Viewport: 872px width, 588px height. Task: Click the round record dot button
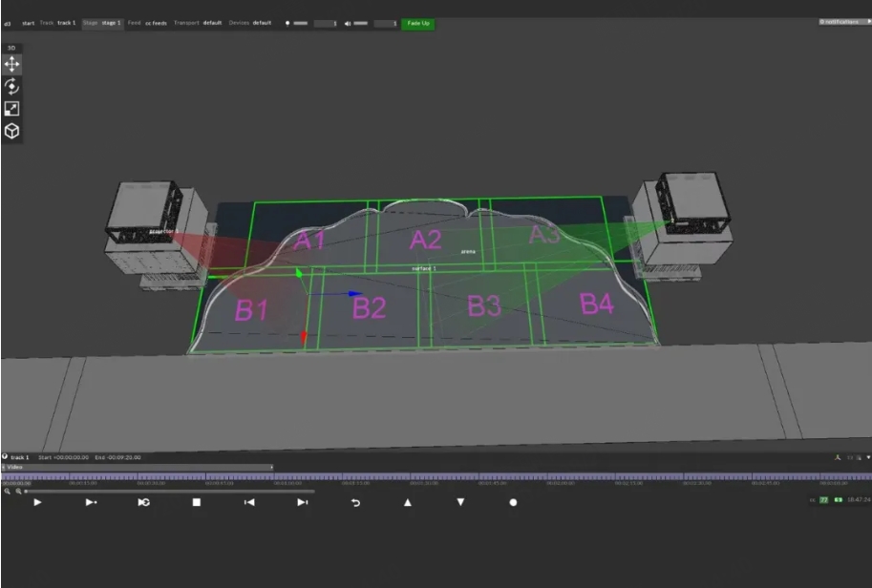click(513, 502)
